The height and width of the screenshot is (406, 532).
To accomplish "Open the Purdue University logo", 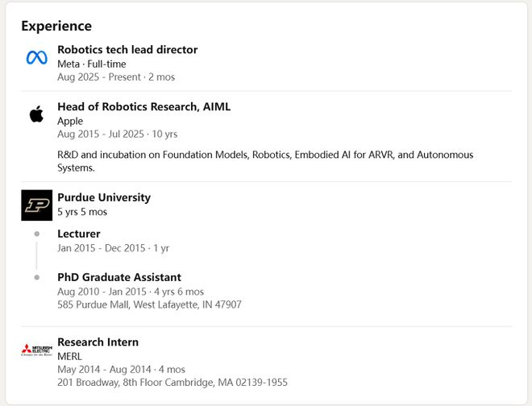I will 36,205.
